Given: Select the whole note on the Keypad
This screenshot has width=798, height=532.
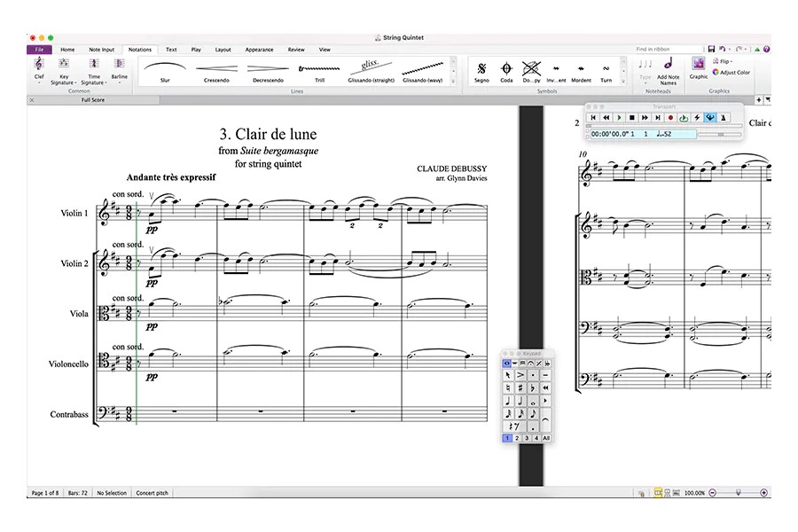Looking at the screenshot, I should pos(533,401).
